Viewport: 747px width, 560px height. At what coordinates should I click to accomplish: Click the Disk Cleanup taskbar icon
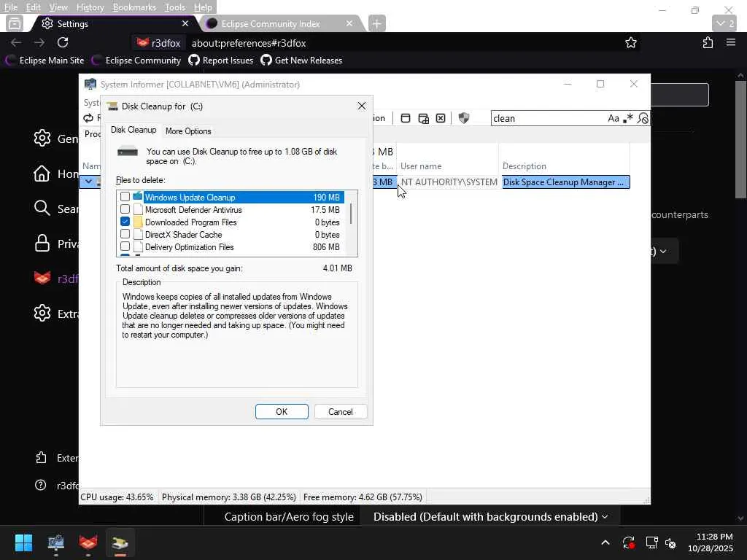click(120, 542)
